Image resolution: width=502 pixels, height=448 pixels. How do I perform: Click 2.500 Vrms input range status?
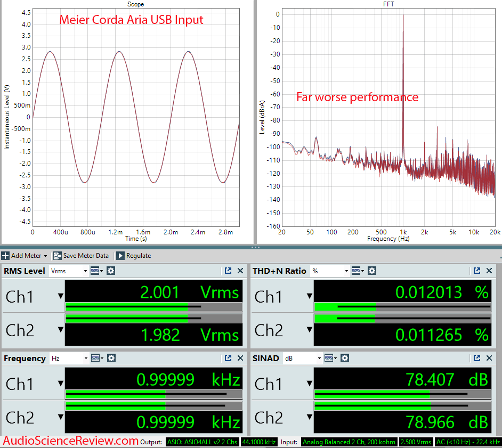tap(416, 442)
